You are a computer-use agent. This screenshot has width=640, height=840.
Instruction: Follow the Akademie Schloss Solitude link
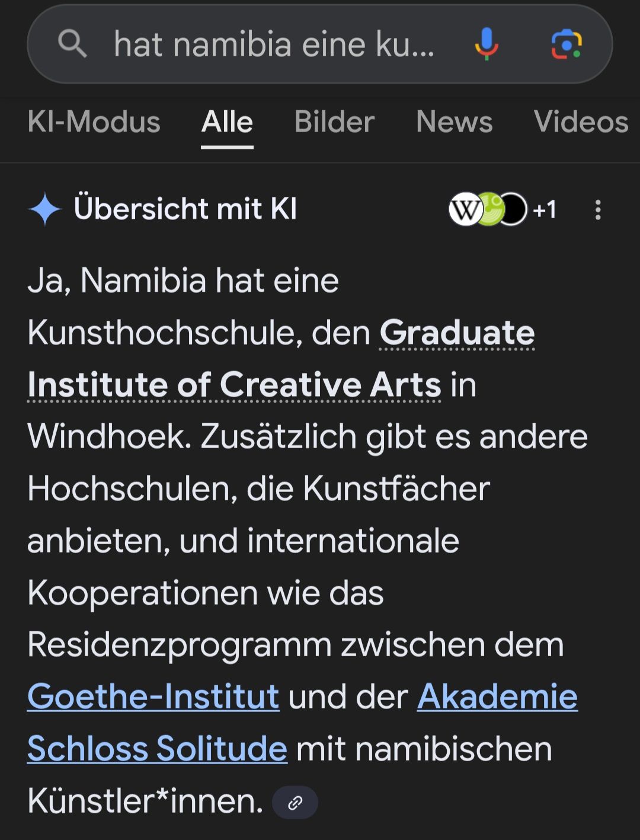point(497,696)
